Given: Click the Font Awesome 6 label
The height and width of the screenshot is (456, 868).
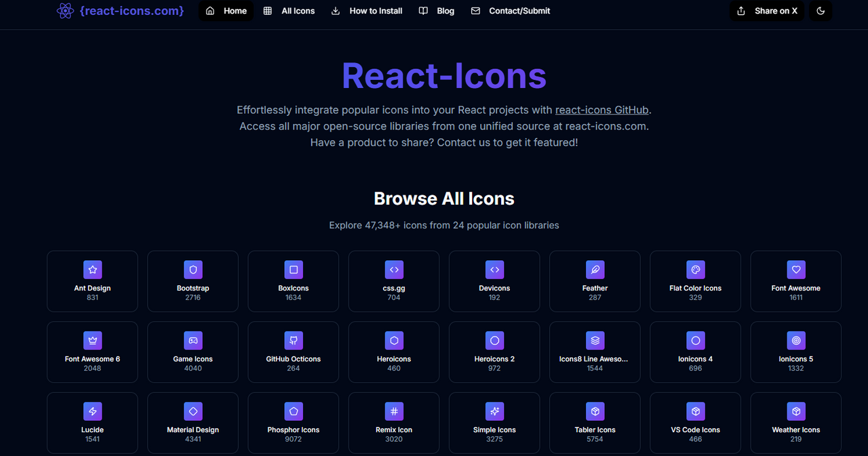Looking at the screenshot, I should click(92, 359).
